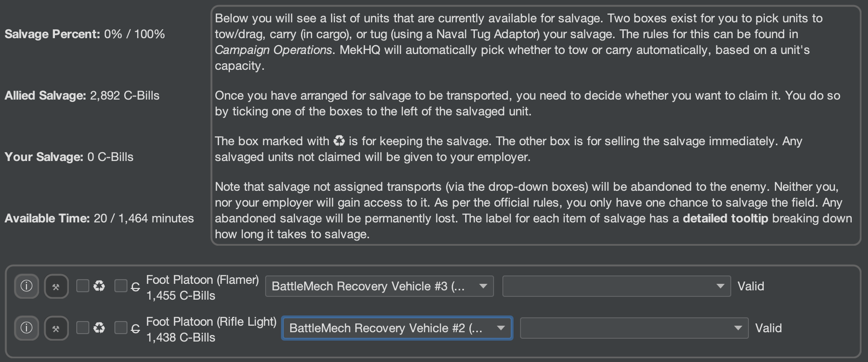Tick the sell-salvage checkbox for Foot Platoon (Flamer)
This screenshot has height=362, width=868.
(121, 286)
